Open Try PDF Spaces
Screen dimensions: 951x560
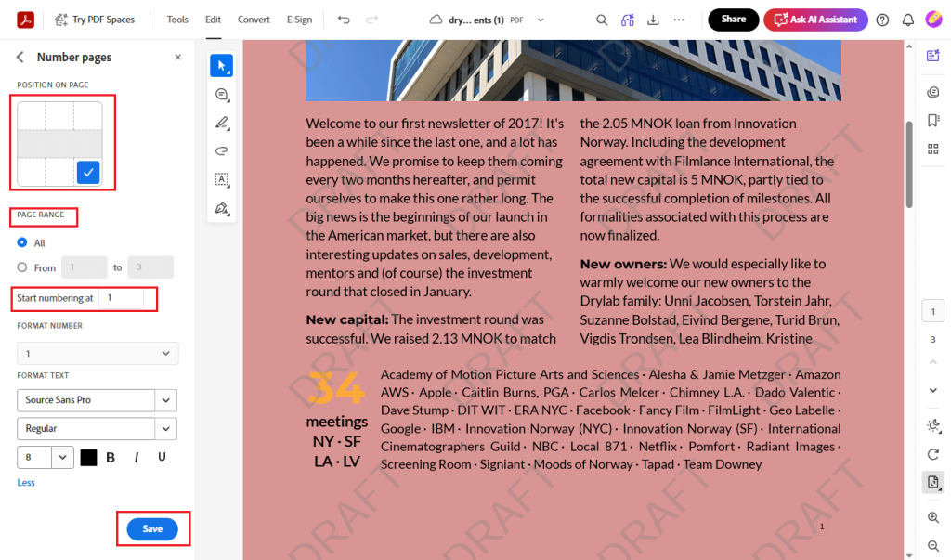(95, 20)
